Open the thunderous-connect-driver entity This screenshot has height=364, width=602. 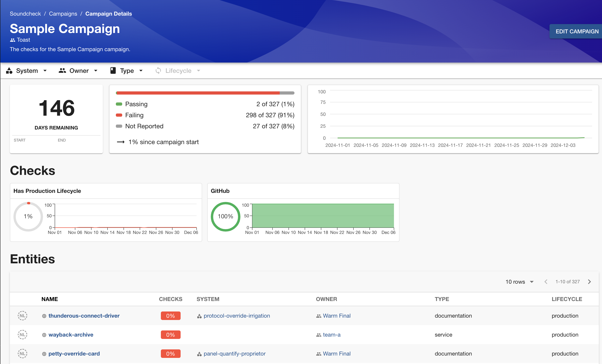click(x=84, y=316)
